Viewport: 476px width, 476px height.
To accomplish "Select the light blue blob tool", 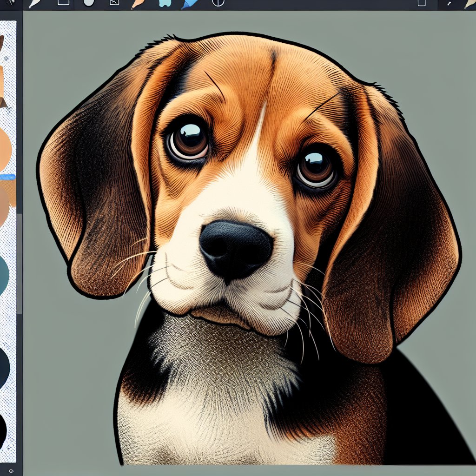I will [x=165, y=3].
